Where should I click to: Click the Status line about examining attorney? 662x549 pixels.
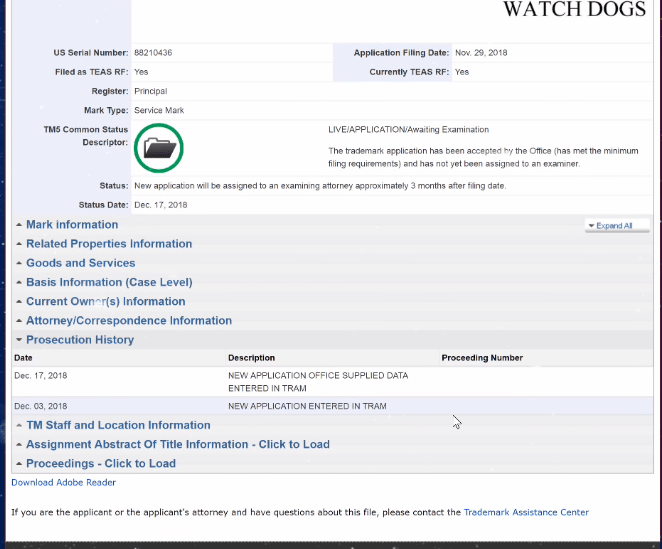coord(320,186)
